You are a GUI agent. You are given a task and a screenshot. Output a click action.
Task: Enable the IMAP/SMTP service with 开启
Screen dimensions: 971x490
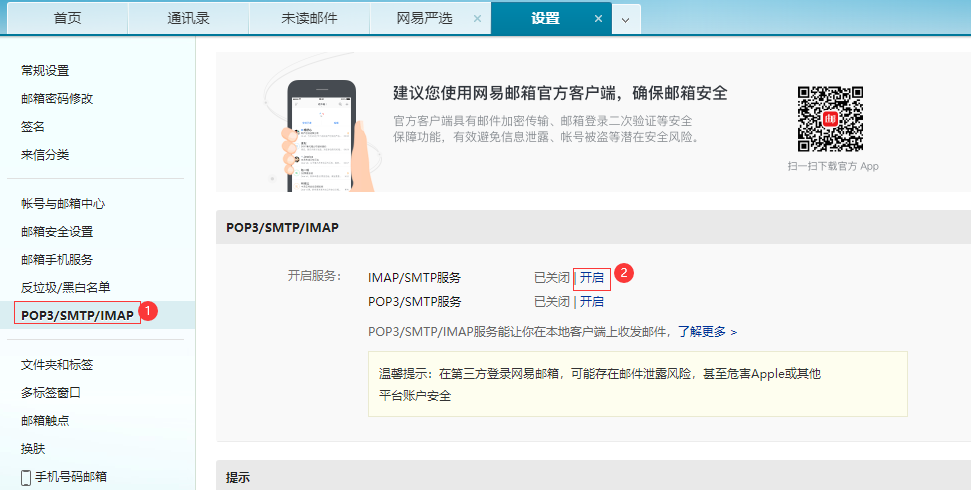point(592,277)
